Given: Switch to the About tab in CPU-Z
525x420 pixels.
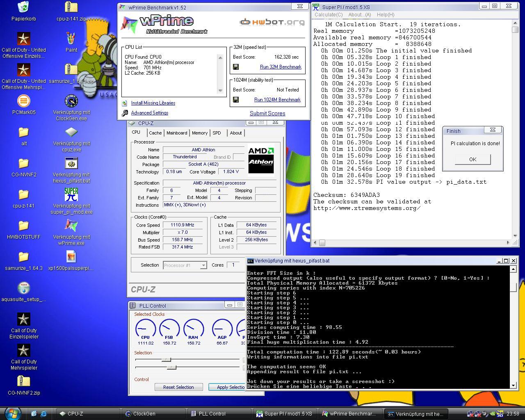Looking at the screenshot, I should pos(236,133).
